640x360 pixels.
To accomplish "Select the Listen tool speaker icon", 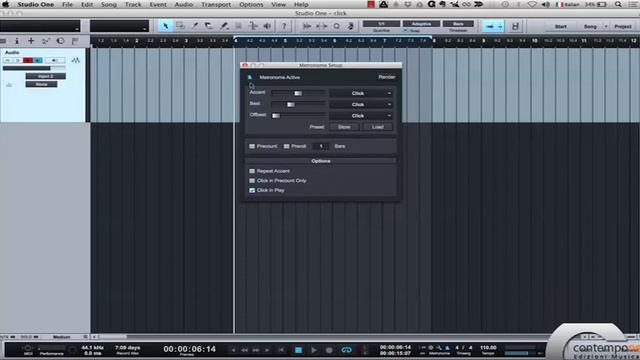I will [267, 26].
